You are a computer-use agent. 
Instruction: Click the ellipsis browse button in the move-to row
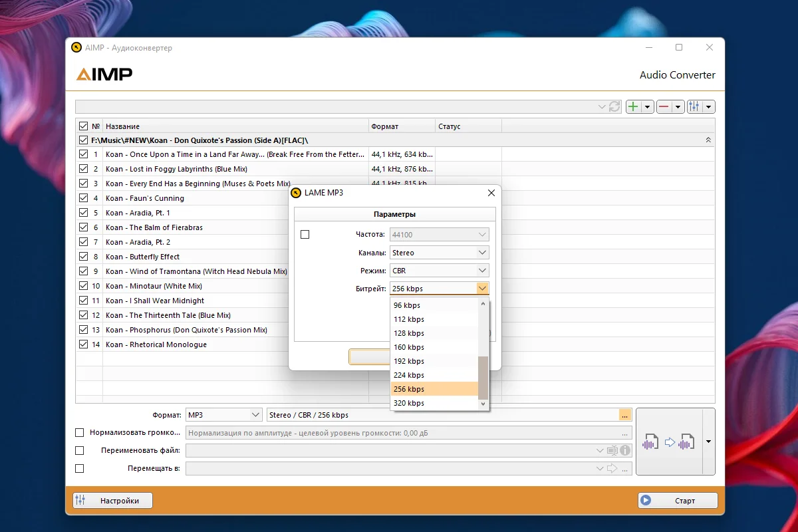point(624,469)
